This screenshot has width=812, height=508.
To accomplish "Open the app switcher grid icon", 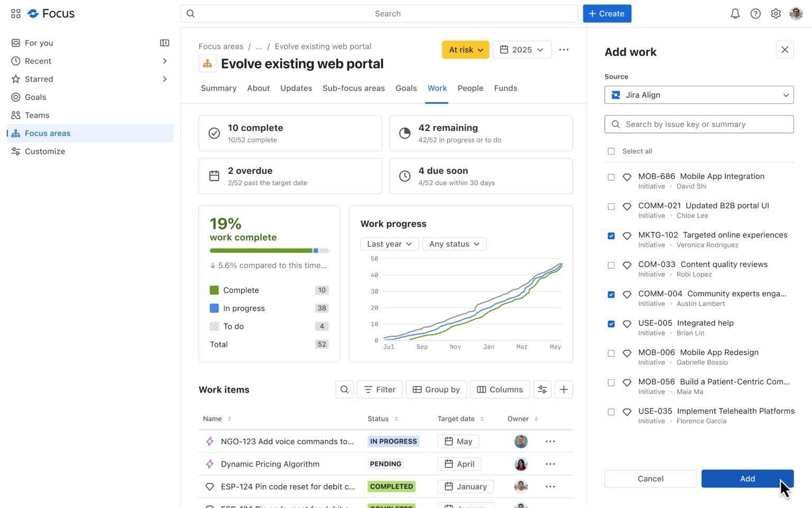I will pyautogui.click(x=15, y=13).
